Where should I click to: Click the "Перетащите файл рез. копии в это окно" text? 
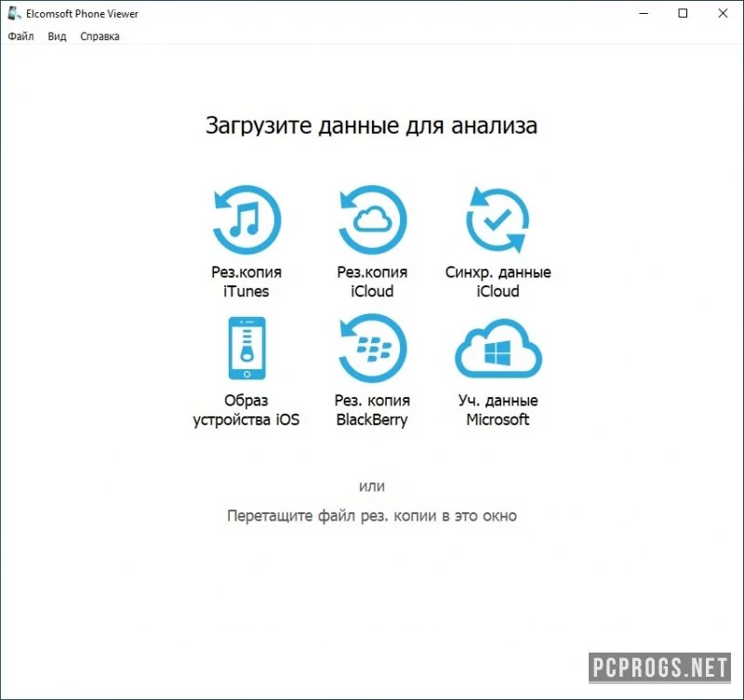point(372,516)
